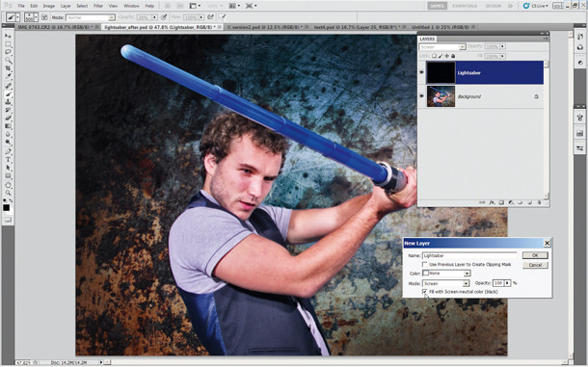588x367 pixels.
Task: Click OK in New Layer dialog
Action: click(x=535, y=255)
